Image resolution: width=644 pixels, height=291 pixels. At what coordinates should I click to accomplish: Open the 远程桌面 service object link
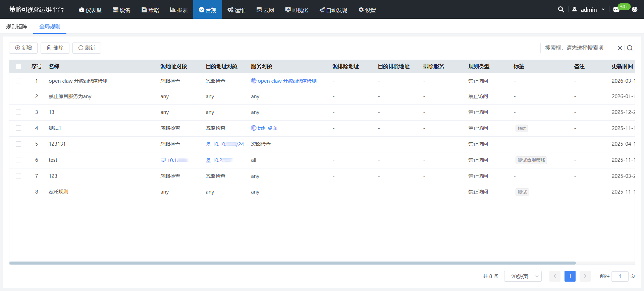(x=267, y=128)
